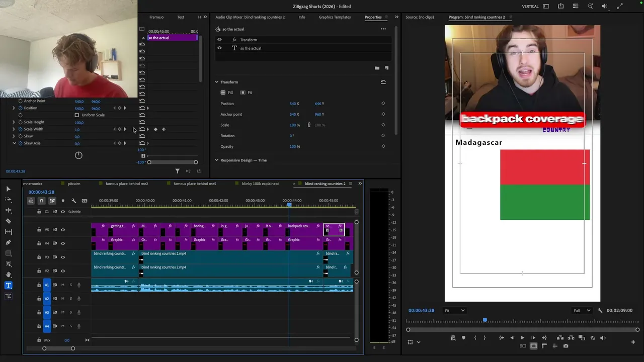Select the Slip tool
This screenshot has height=362, width=644.
coord(9,232)
